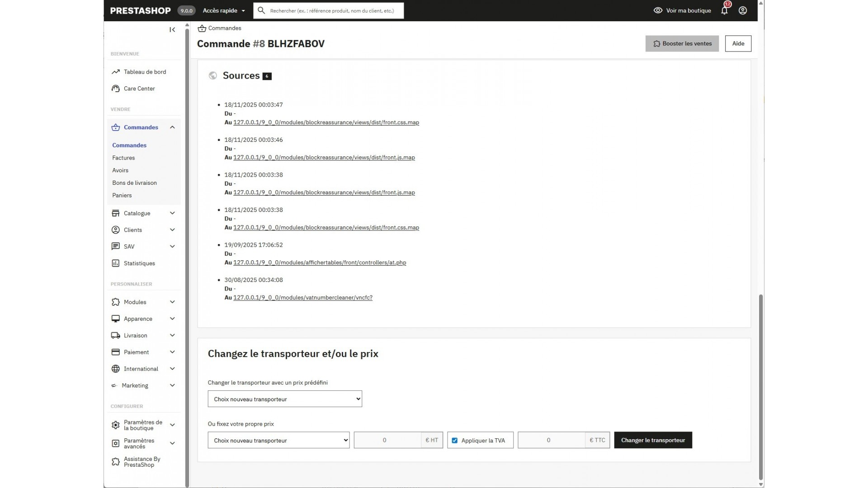Open custom price carrier selection dropdown
The width and height of the screenshot is (868, 488).
click(278, 441)
